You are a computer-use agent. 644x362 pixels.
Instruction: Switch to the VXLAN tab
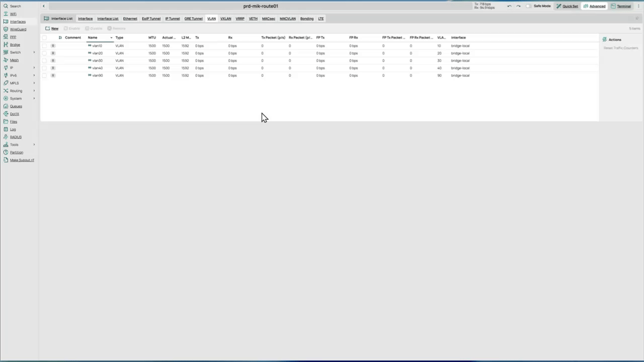click(225, 19)
